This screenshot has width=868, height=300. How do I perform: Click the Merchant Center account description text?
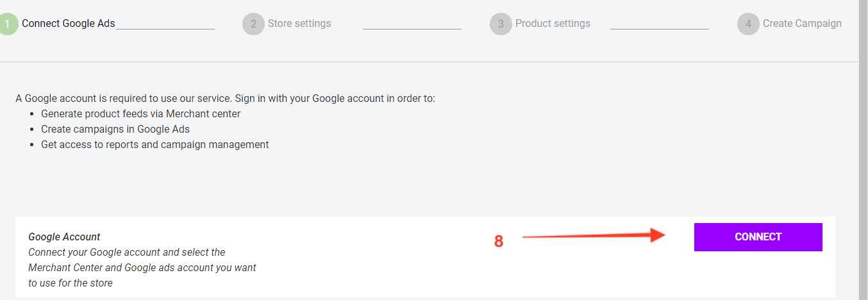click(x=142, y=268)
